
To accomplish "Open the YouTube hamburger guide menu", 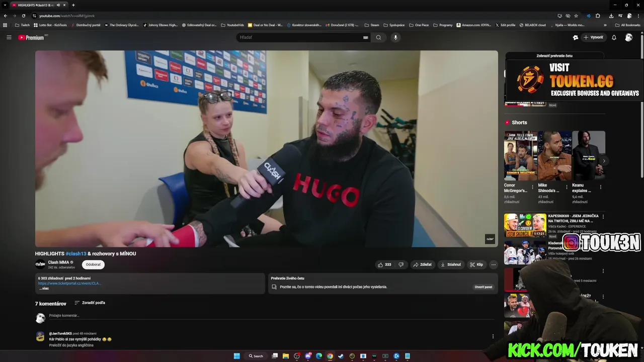I will [x=9, y=37].
